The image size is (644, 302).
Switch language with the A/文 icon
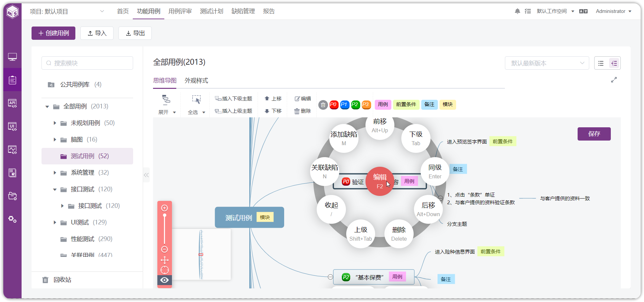pyautogui.click(x=583, y=11)
